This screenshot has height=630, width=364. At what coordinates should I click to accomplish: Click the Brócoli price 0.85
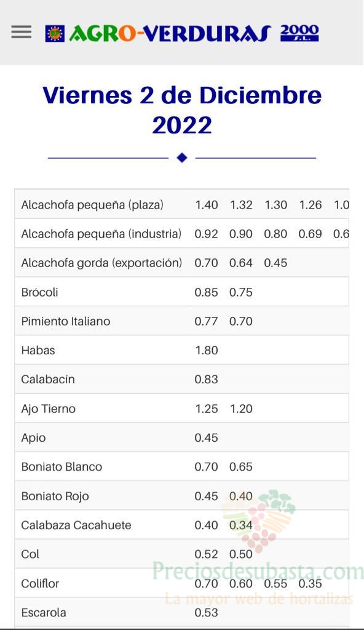(206, 292)
